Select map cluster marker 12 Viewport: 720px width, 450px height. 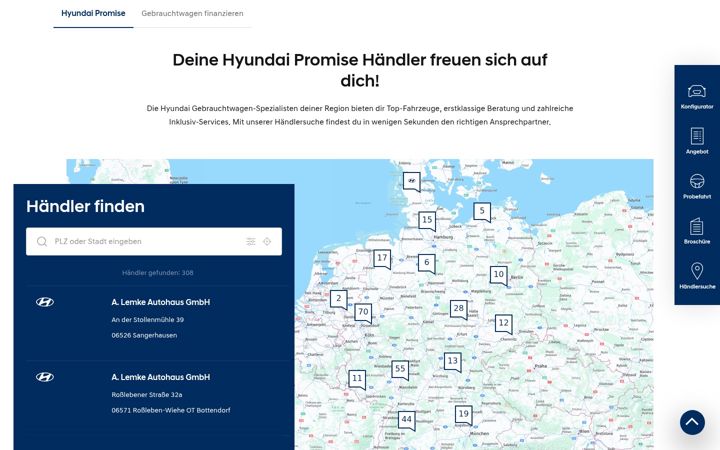pos(503,324)
